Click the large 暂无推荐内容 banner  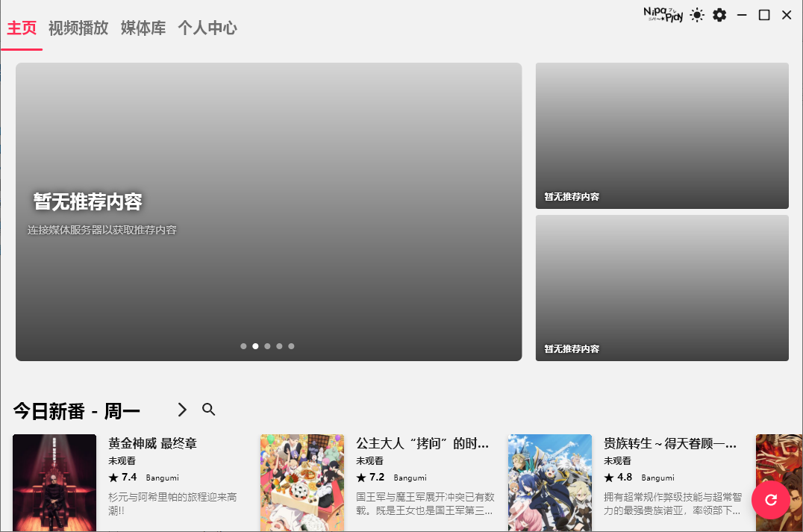click(x=269, y=211)
